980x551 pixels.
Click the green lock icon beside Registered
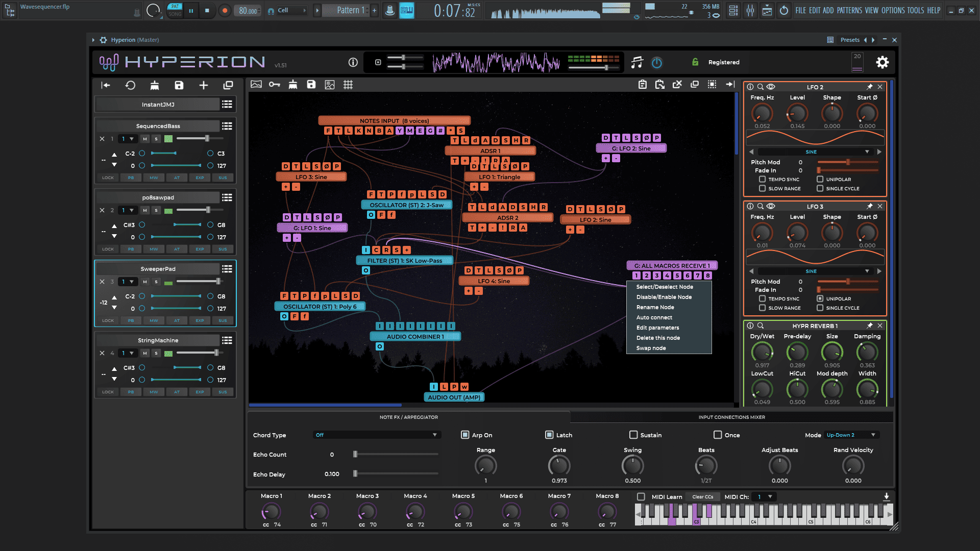[695, 62]
